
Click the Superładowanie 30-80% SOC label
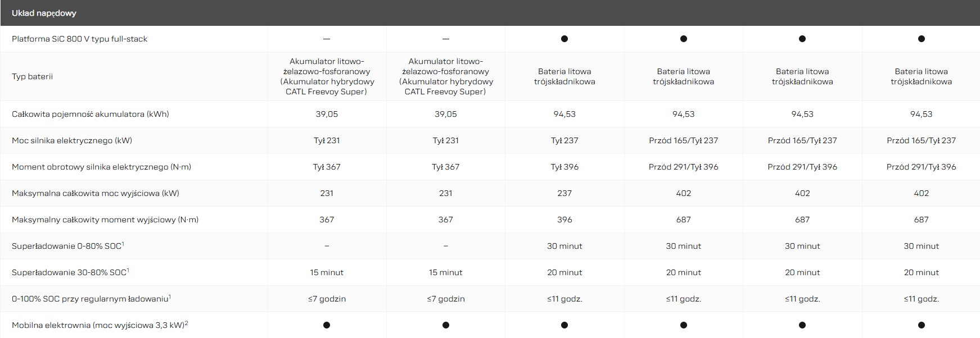[70, 272]
